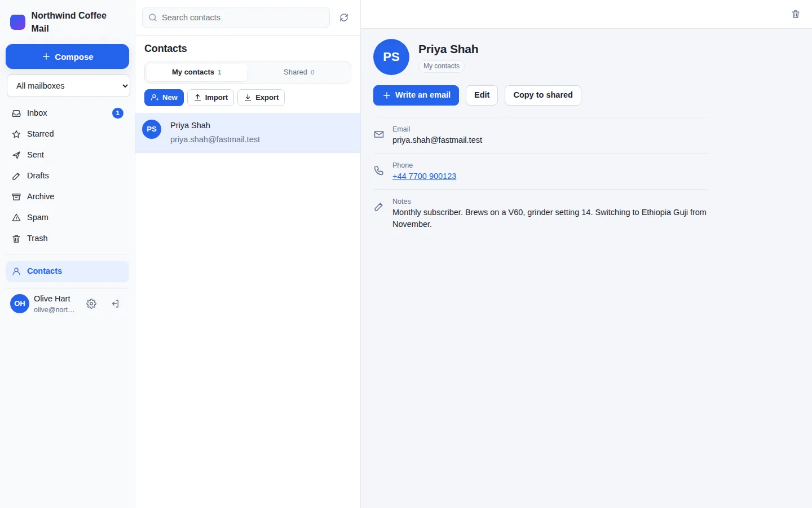Image resolution: width=812 pixels, height=508 pixels.
Task: Delete contact with the trash icon
Action: [796, 14]
